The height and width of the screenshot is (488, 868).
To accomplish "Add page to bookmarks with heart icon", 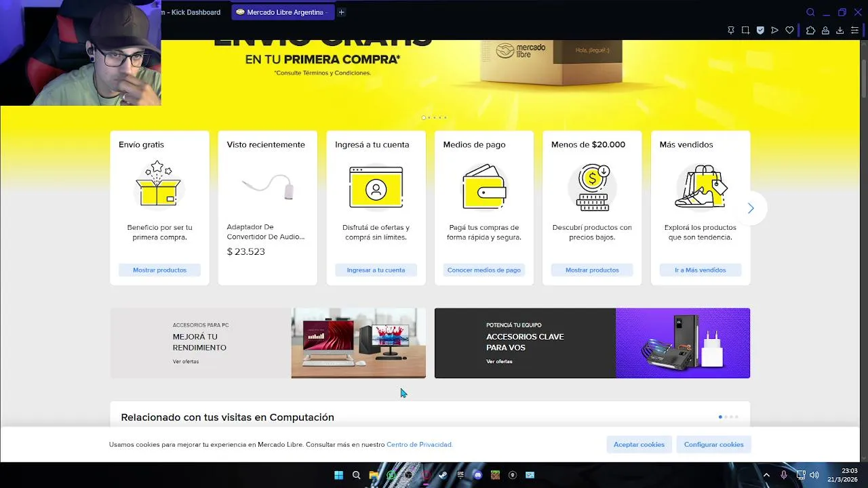I will [x=789, y=30].
